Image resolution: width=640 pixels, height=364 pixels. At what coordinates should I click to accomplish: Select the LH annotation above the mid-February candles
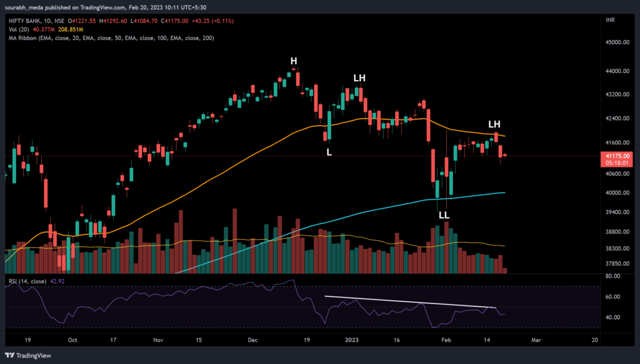[494, 124]
